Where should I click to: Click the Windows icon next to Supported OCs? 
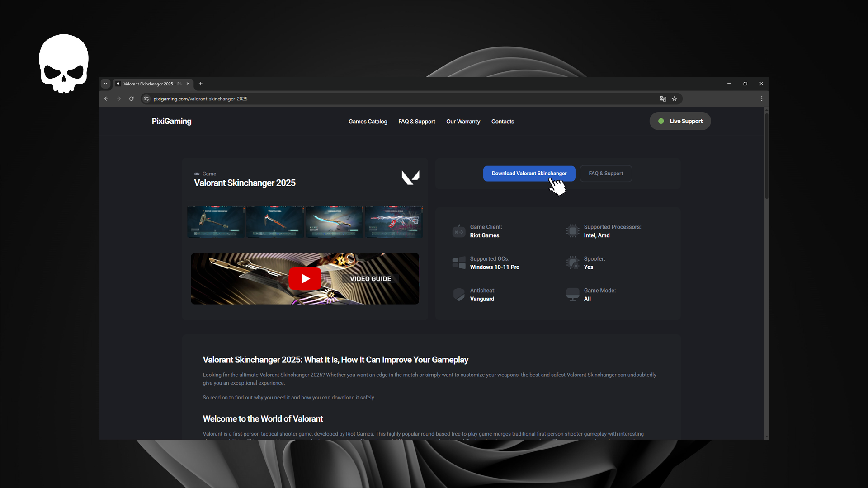click(x=458, y=263)
